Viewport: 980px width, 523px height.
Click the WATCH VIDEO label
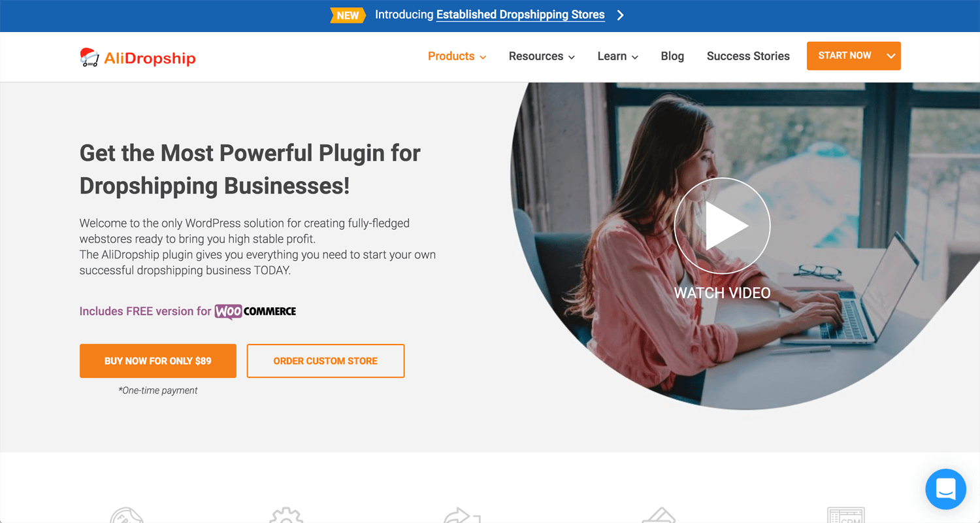[x=722, y=293]
